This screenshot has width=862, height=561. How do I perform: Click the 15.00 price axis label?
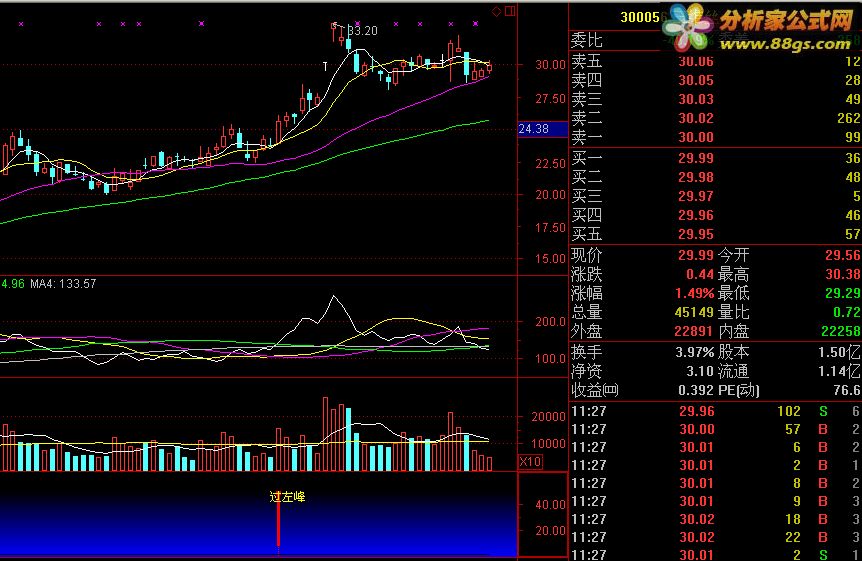click(x=550, y=259)
